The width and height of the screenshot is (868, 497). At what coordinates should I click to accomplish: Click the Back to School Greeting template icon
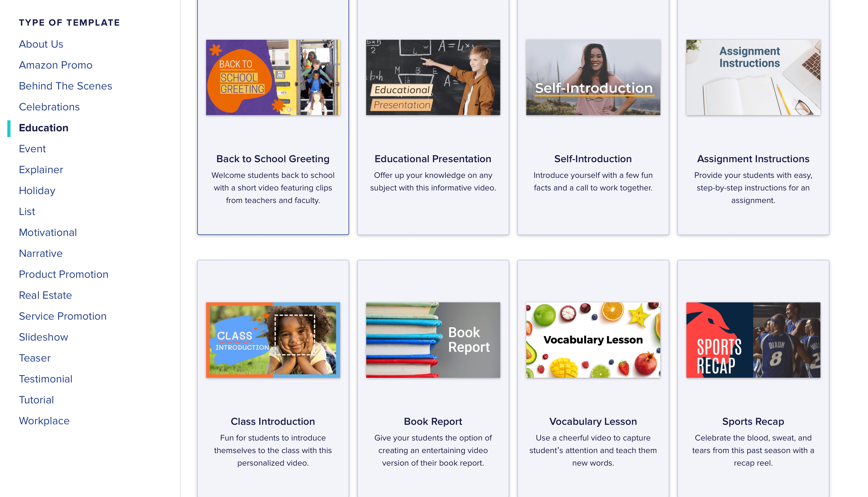[x=273, y=77]
